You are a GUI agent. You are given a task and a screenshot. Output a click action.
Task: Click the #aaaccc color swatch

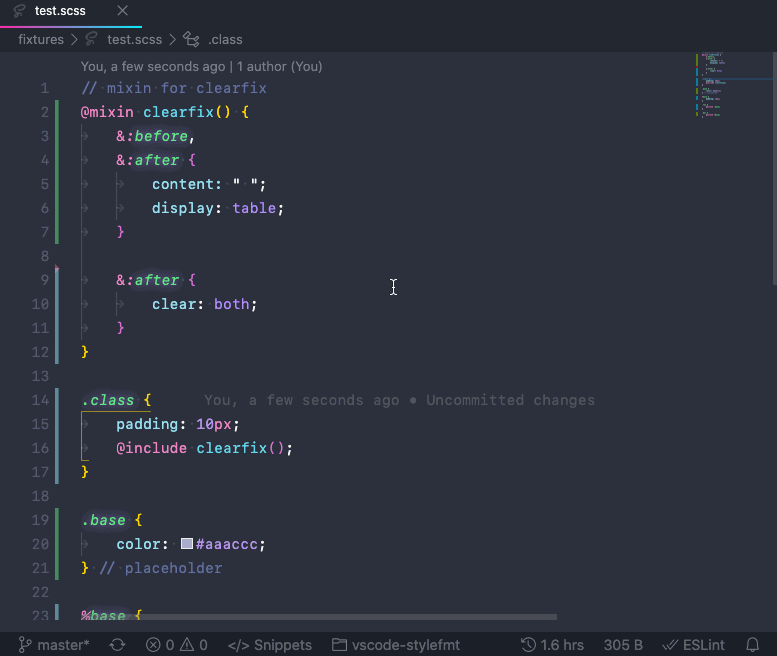(187, 544)
